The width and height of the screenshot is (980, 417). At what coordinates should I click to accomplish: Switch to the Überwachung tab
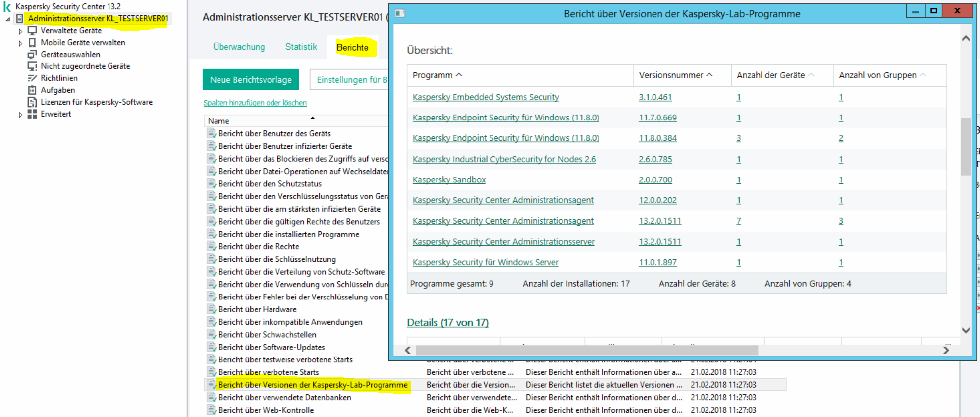(239, 47)
